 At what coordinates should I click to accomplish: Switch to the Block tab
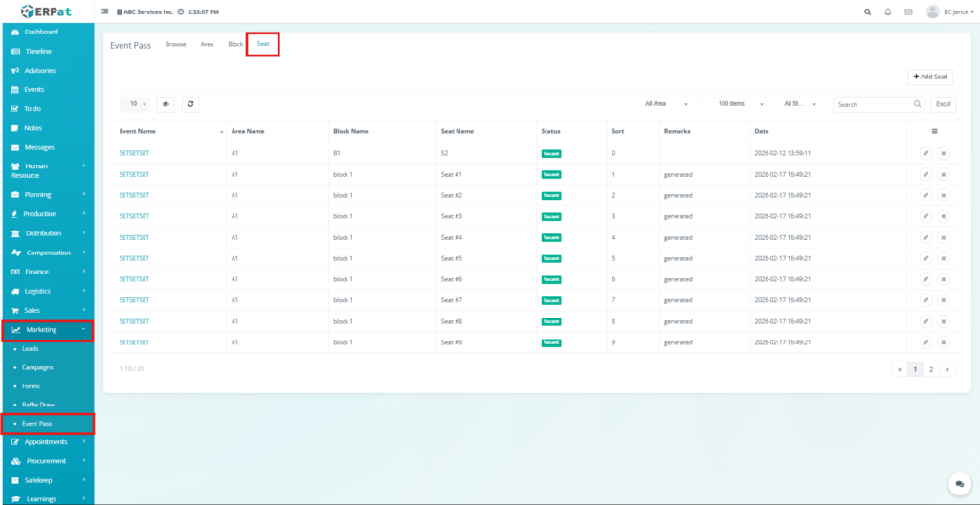pos(235,44)
